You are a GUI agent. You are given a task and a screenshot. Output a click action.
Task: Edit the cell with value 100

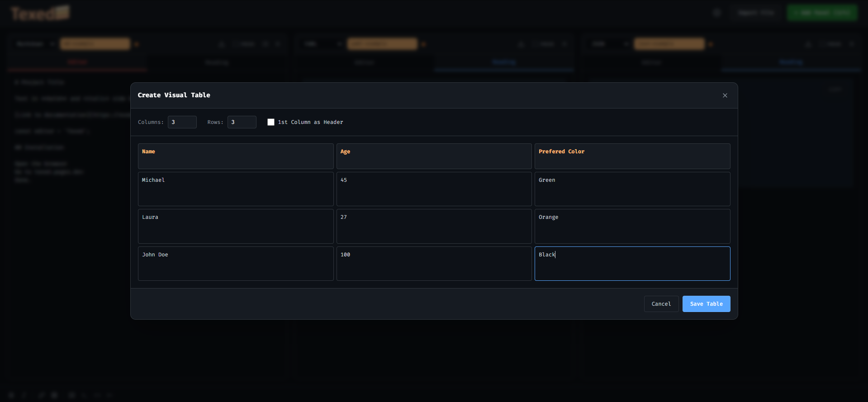click(x=434, y=264)
